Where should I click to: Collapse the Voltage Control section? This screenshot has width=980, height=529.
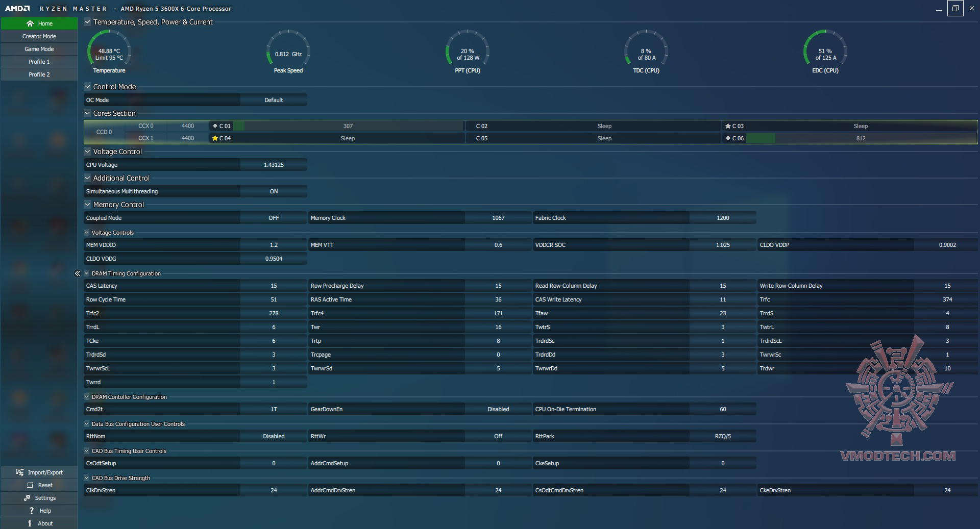coord(87,152)
